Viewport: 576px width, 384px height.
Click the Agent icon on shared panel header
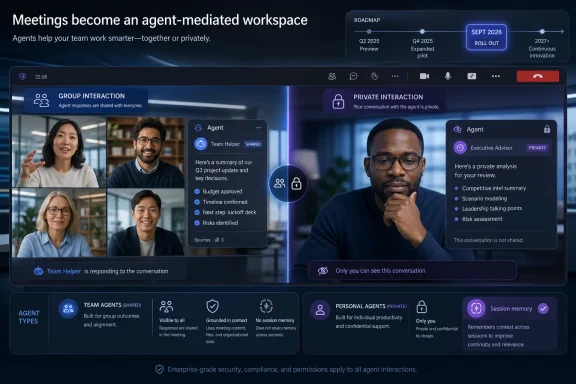tap(198, 128)
